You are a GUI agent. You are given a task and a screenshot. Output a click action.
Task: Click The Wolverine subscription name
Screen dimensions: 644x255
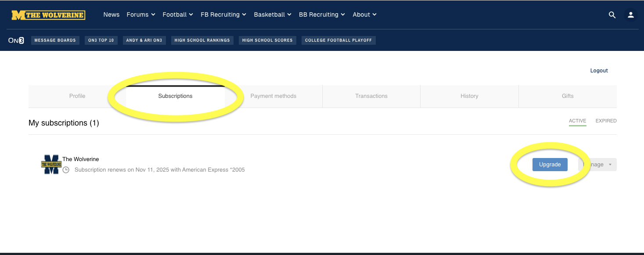point(81,159)
